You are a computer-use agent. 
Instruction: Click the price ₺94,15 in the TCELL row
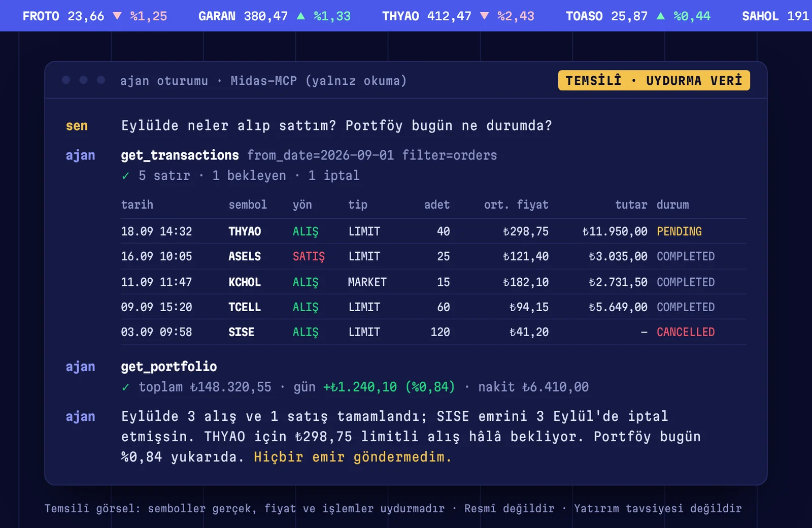coord(529,307)
